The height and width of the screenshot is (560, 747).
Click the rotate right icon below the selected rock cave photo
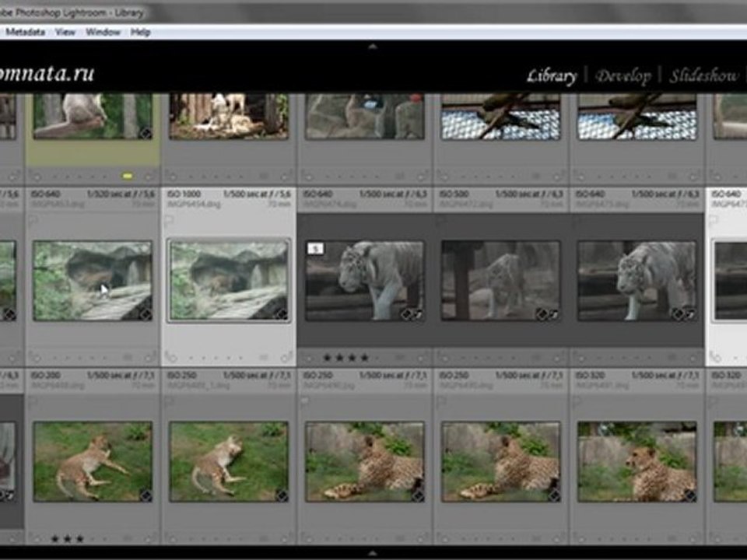286,358
